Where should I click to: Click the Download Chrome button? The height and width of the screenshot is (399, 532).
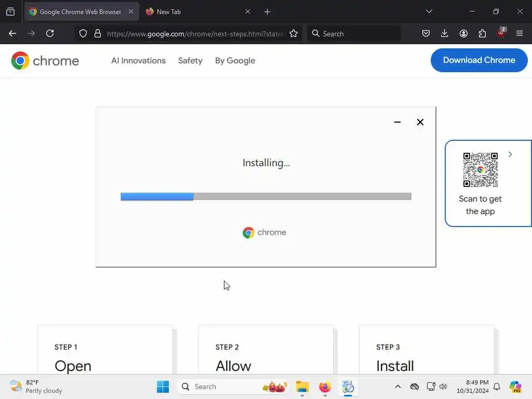pyautogui.click(x=479, y=60)
